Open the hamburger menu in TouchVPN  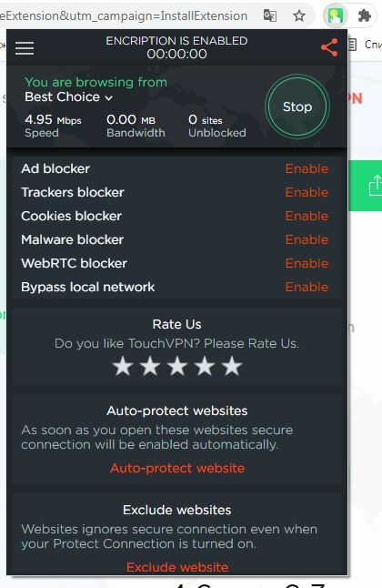(25, 48)
